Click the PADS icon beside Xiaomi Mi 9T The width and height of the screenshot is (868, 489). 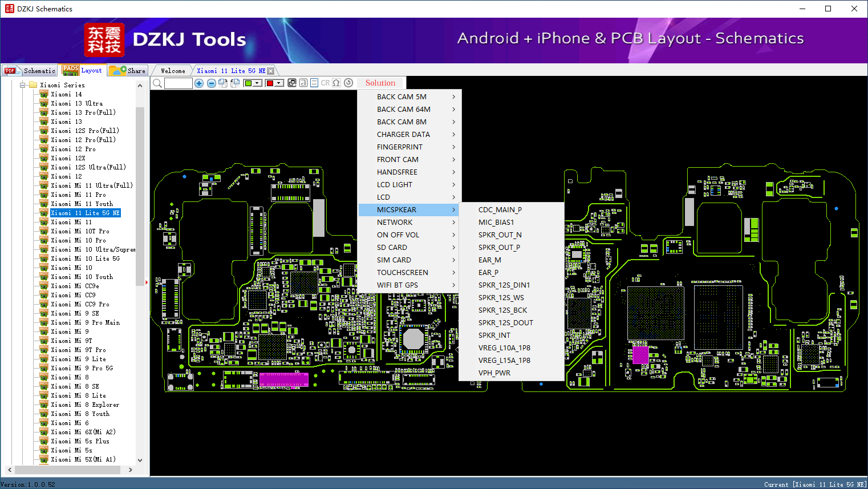click(44, 341)
